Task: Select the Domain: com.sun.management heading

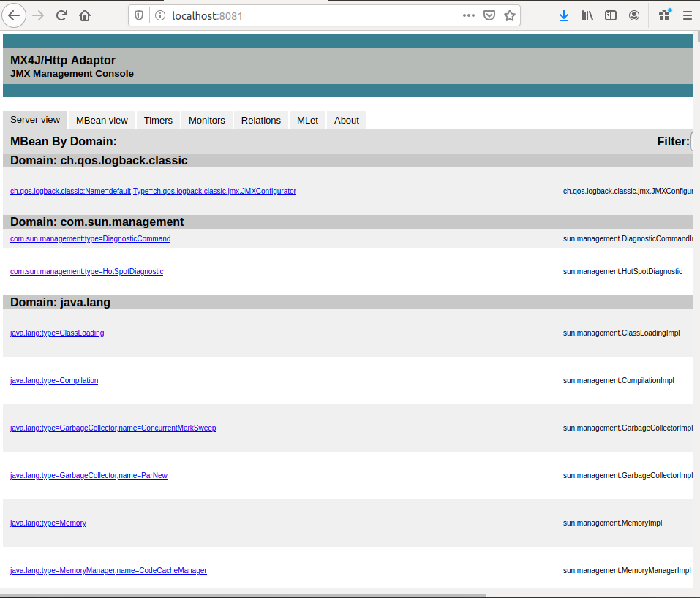Action: click(x=97, y=222)
